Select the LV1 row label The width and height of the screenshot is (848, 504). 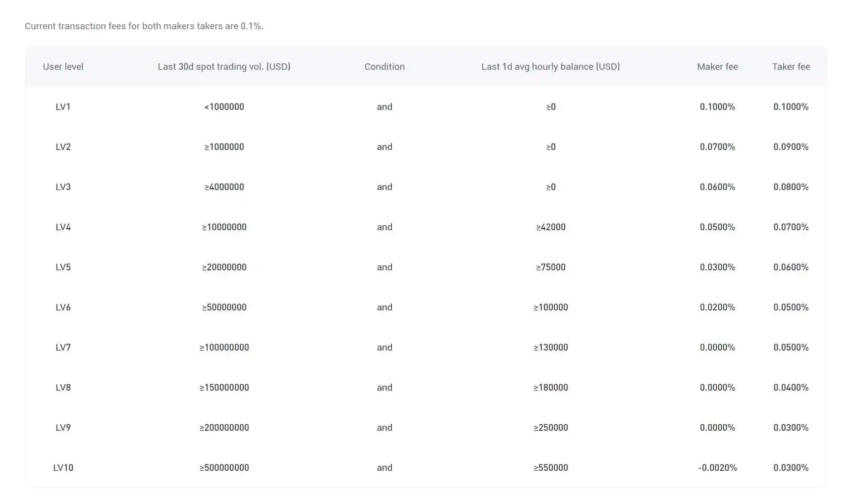(63, 106)
